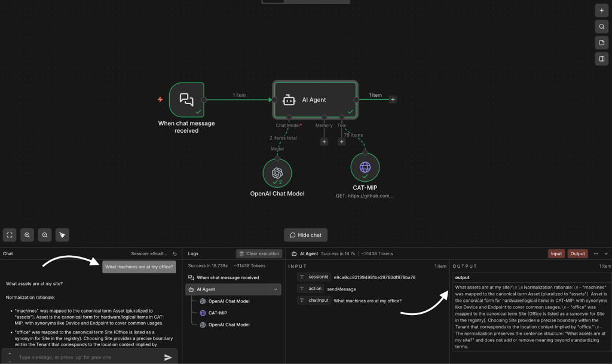This screenshot has height=364, width=612.
Task: Click the add node plus icon
Action: [x=602, y=11]
